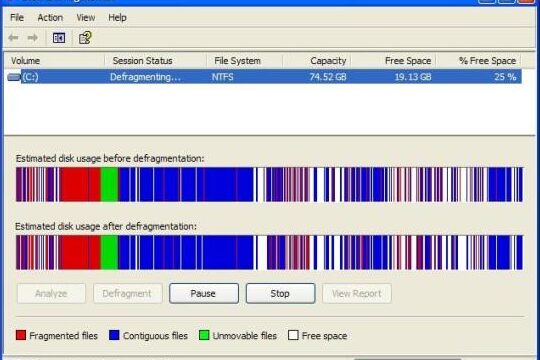
Task: Open the Help menu
Action: tap(117, 18)
